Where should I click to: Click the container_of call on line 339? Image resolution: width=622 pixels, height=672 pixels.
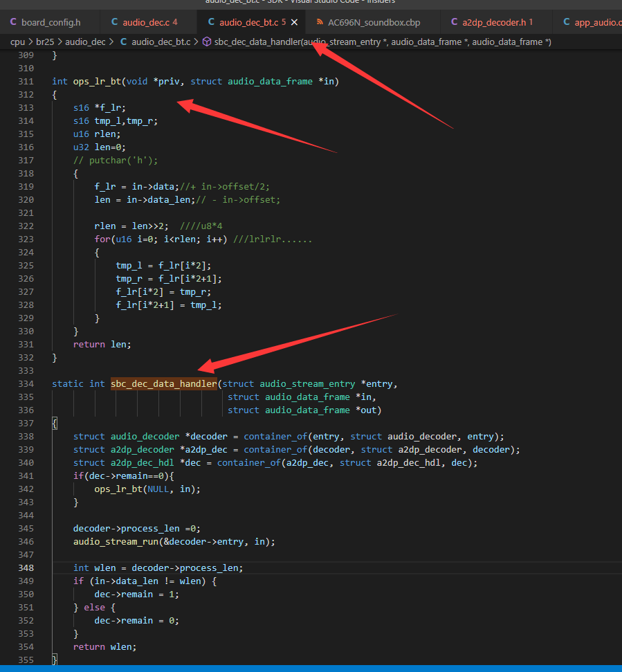point(382,450)
